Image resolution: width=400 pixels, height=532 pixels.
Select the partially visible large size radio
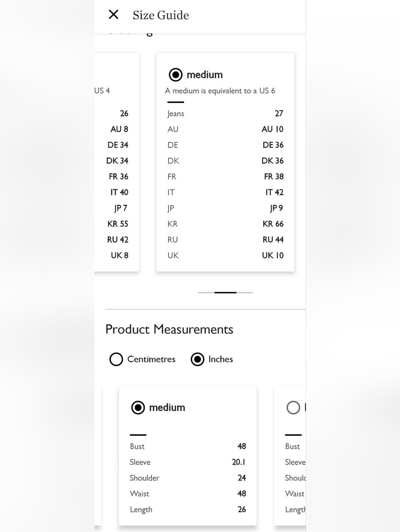pos(293,408)
